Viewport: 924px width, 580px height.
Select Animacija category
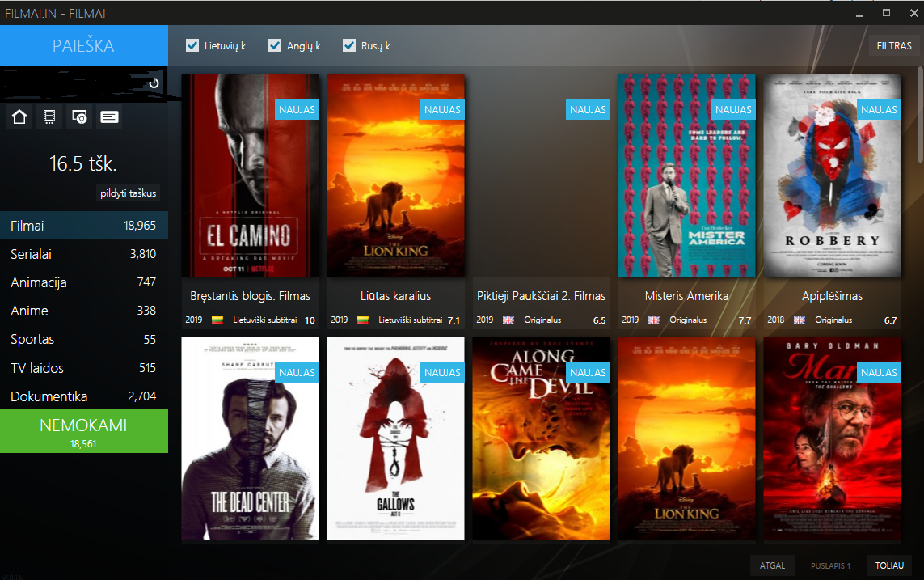click(x=84, y=282)
